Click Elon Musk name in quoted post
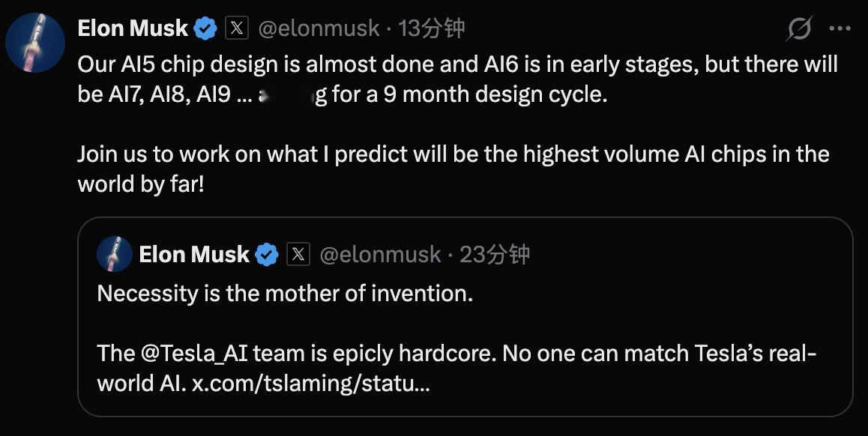This screenshot has height=436, width=868. coord(194,255)
